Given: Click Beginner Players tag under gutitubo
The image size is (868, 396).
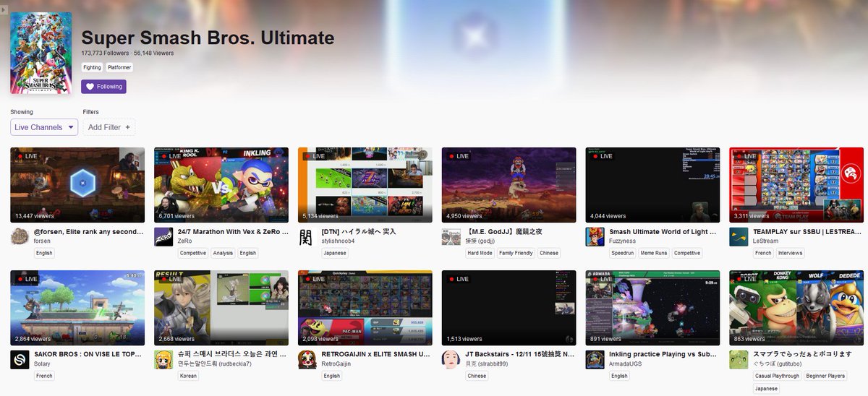Looking at the screenshot, I should click(x=826, y=376).
